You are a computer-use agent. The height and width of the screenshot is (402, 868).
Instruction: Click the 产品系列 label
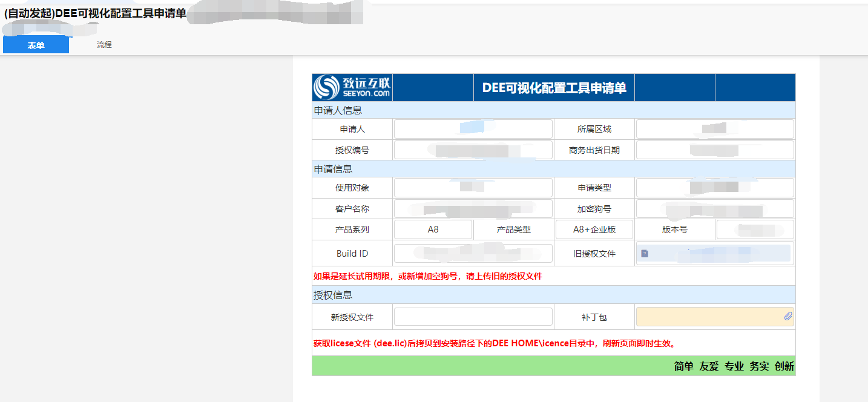[x=352, y=229]
